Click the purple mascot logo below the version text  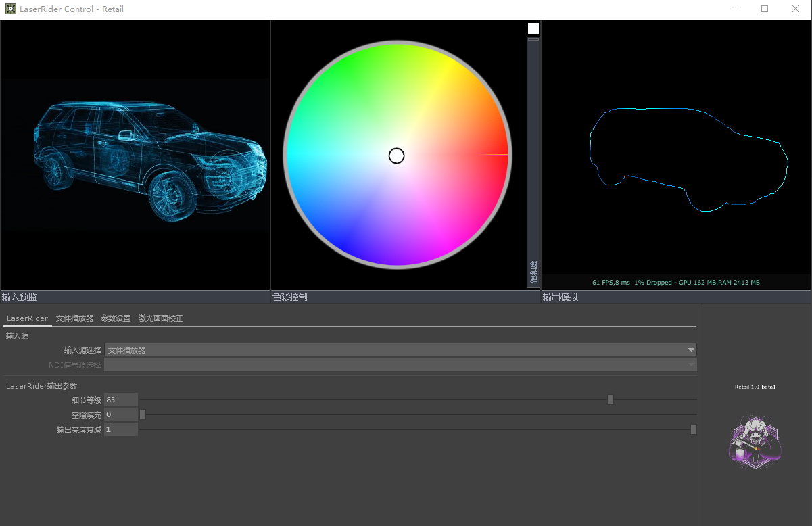click(x=755, y=442)
